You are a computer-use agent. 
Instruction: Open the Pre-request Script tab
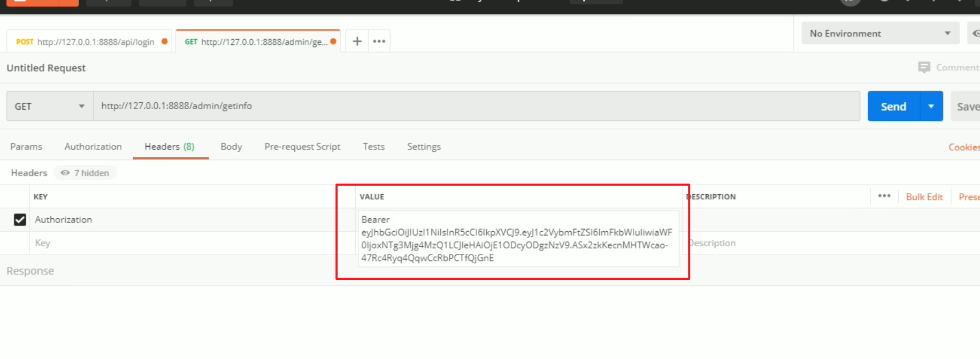(x=302, y=147)
